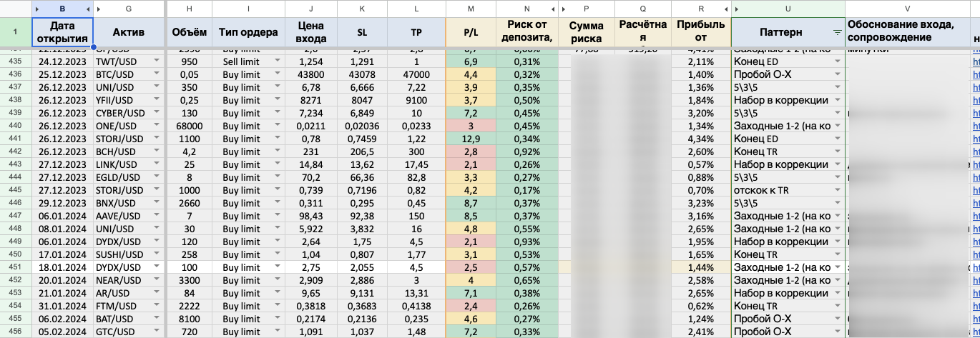980x338 pixels.
Task: Click the volume cell 8100
Action: (x=189, y=319)
